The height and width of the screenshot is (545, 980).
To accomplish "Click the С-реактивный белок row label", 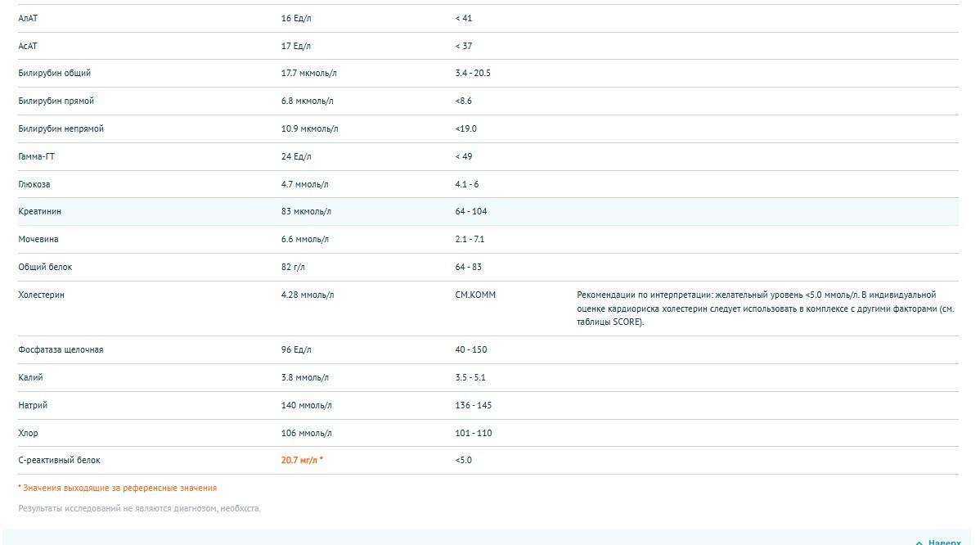I will (59, 461).
